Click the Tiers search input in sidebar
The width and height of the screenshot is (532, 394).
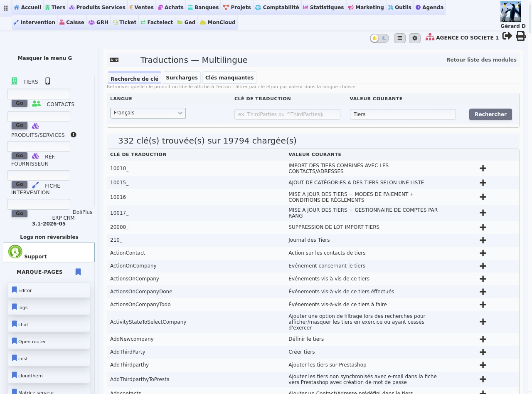pos(39,94)
